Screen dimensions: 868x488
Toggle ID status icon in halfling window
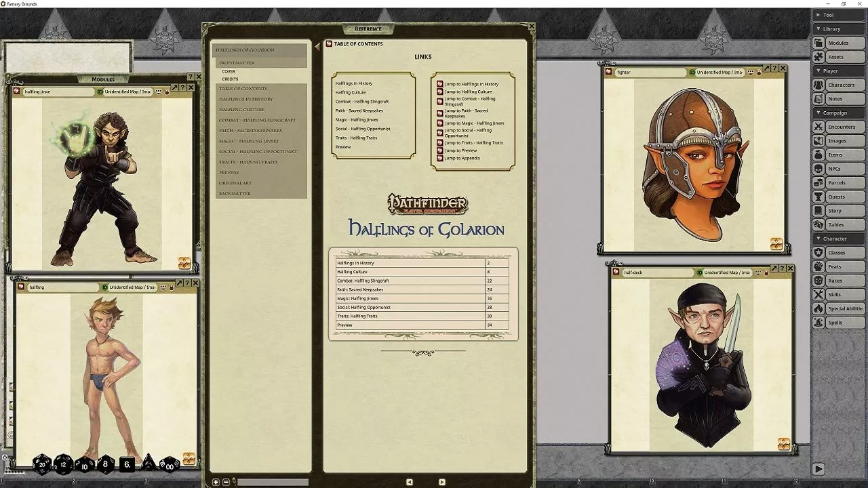(105, 287)
